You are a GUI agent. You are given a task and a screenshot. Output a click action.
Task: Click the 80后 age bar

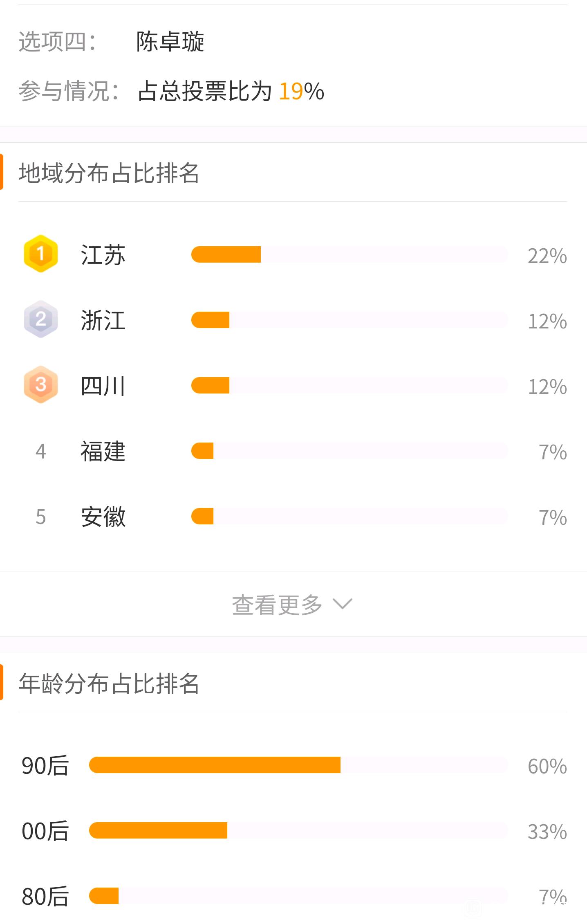point(298,896)
